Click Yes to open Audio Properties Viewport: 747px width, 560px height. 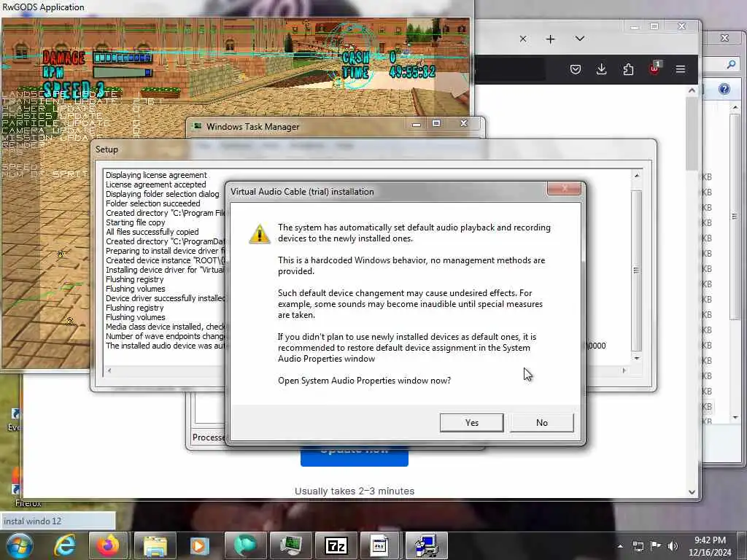click(x=471, y=422)
